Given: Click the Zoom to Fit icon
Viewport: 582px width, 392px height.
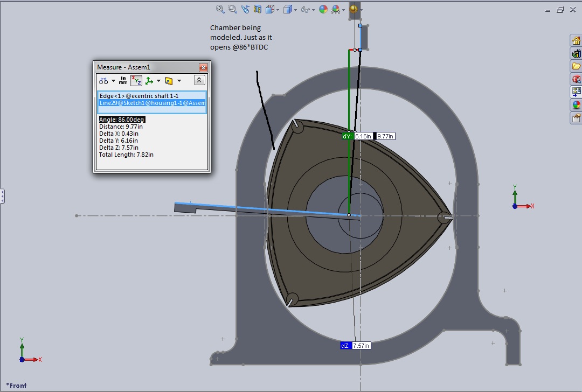Looking at the screenshot, I should click(220, 9).
